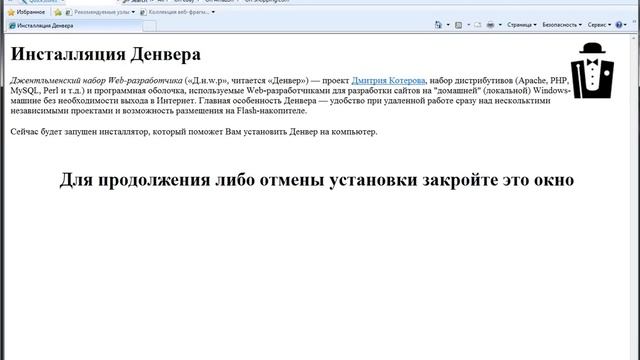Click the Сейчас будет запущен инсталлятор paragraph
The image size is (640, 360).
194,132
